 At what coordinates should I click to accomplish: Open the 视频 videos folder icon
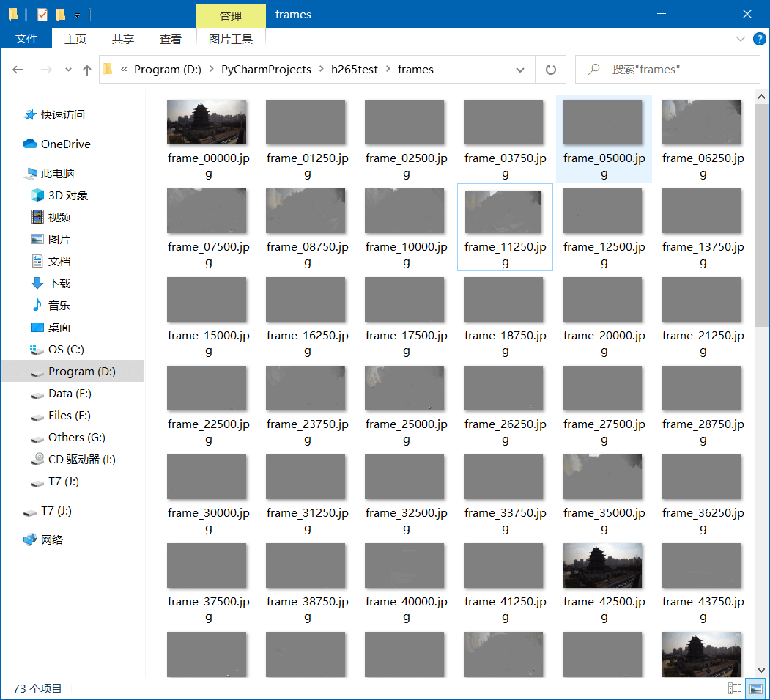37,217
